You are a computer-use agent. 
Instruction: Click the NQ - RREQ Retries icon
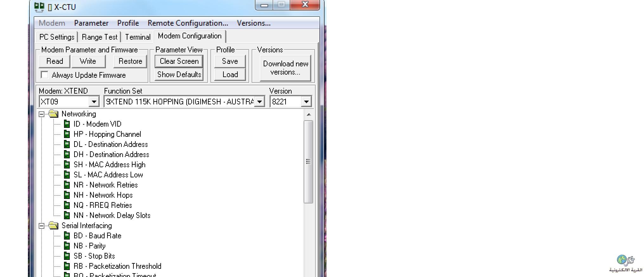click(67, 205)
